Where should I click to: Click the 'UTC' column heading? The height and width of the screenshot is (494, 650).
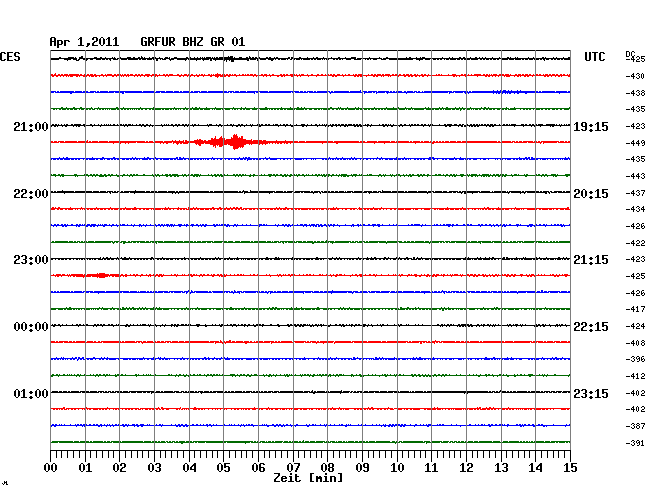(594, 56)
